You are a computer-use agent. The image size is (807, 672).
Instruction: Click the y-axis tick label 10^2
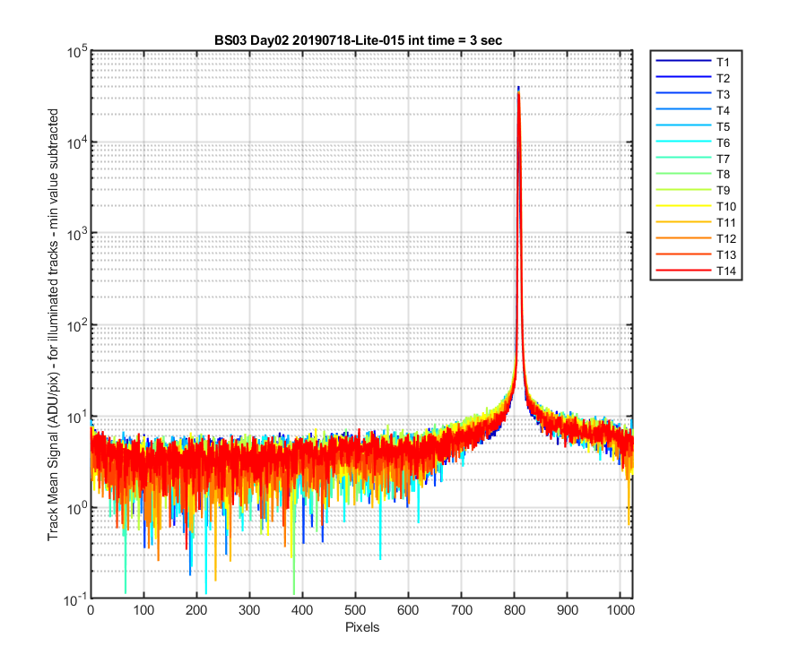coord(77,325)
